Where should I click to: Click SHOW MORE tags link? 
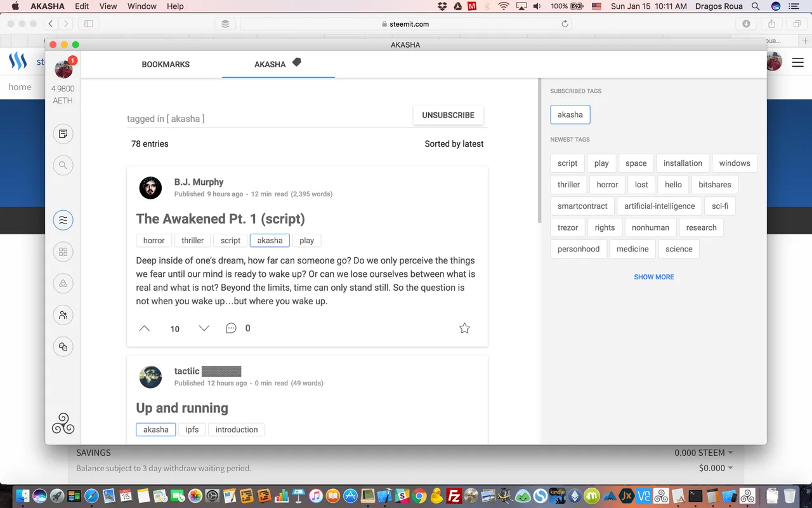point(654,277)
